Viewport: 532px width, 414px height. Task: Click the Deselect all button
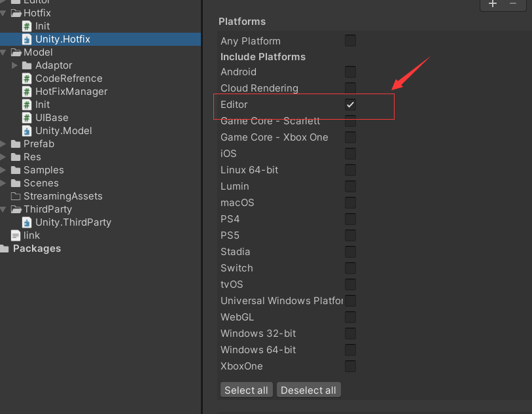(x=308, y=390)
